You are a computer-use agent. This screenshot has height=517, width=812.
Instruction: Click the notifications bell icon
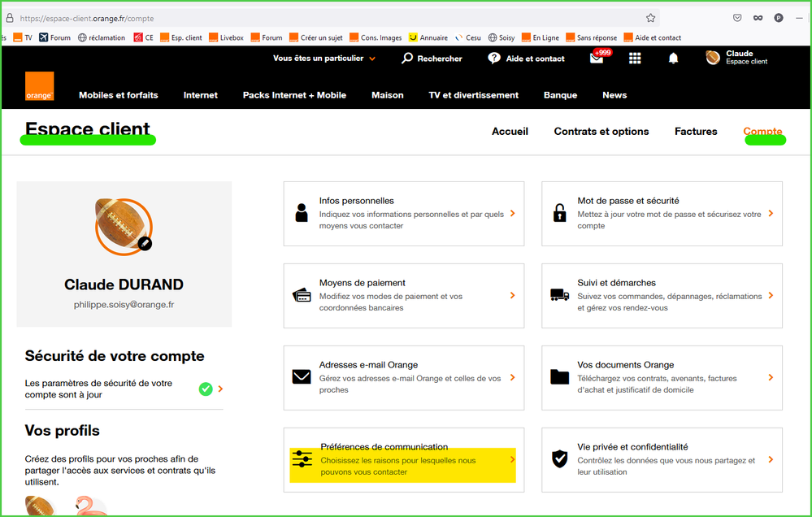673,58
